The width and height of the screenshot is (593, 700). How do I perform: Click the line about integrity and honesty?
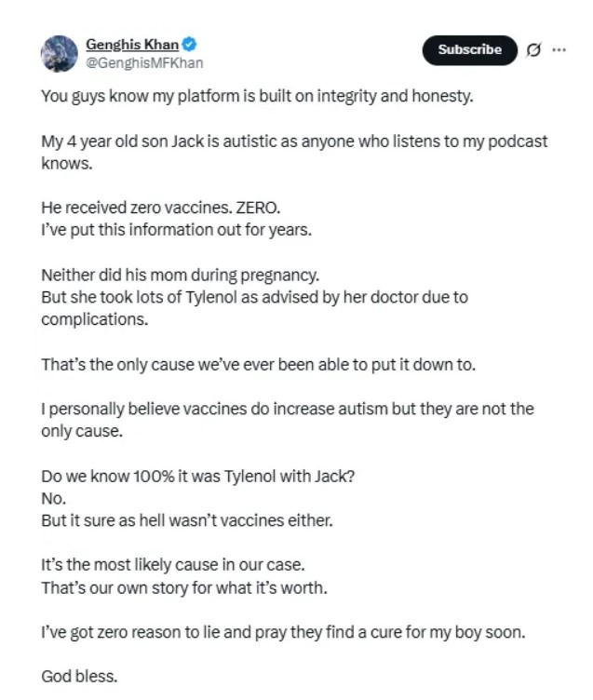(x=256, y=96)
